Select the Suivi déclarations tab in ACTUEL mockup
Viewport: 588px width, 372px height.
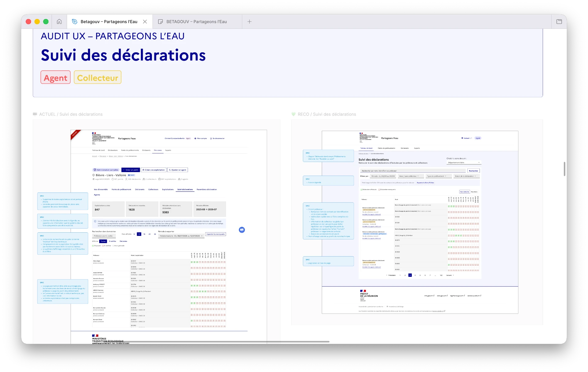pyautogui.click(x=185, y=190)
